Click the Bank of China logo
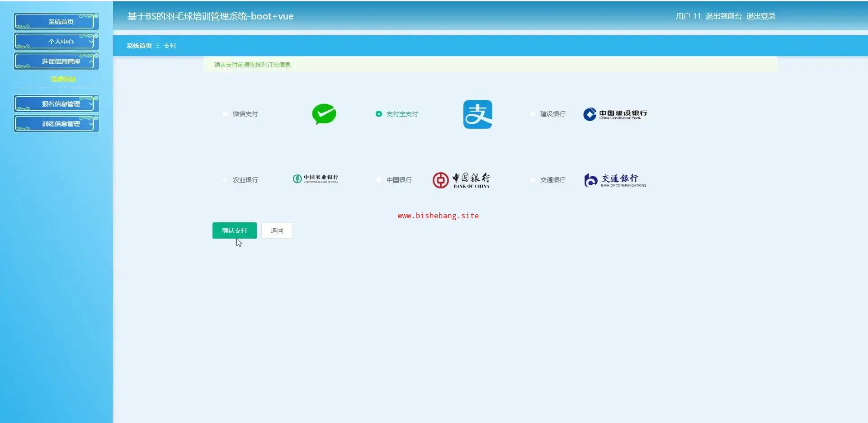Viewport: 868px width, 423px height. (461, 180)
